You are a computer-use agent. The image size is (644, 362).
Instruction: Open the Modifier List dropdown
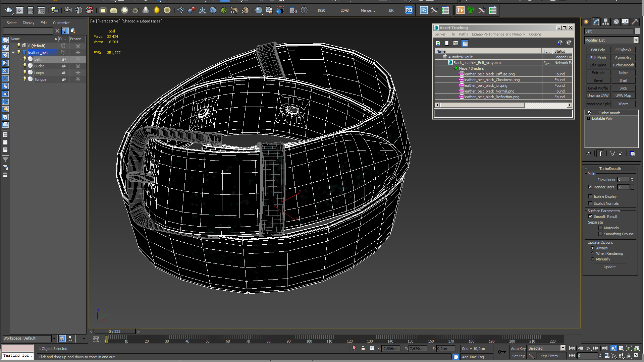coord(636,40)
